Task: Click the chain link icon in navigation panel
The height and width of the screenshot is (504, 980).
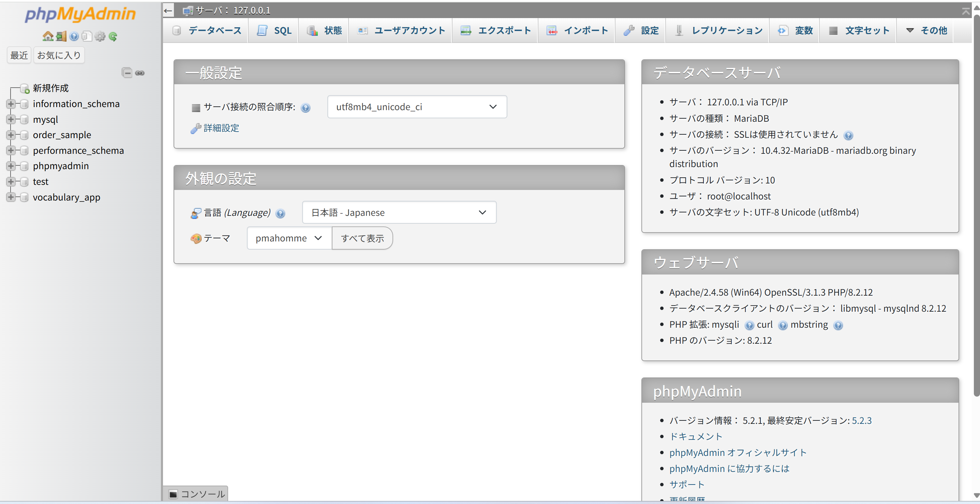Action: click(140, 73)
